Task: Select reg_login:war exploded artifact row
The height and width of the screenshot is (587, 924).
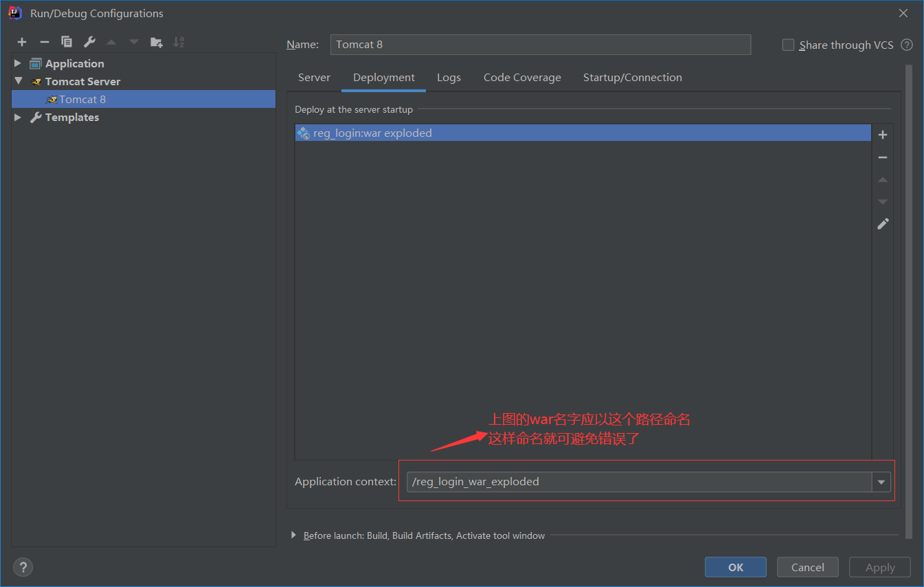Action: pos(583,133)
